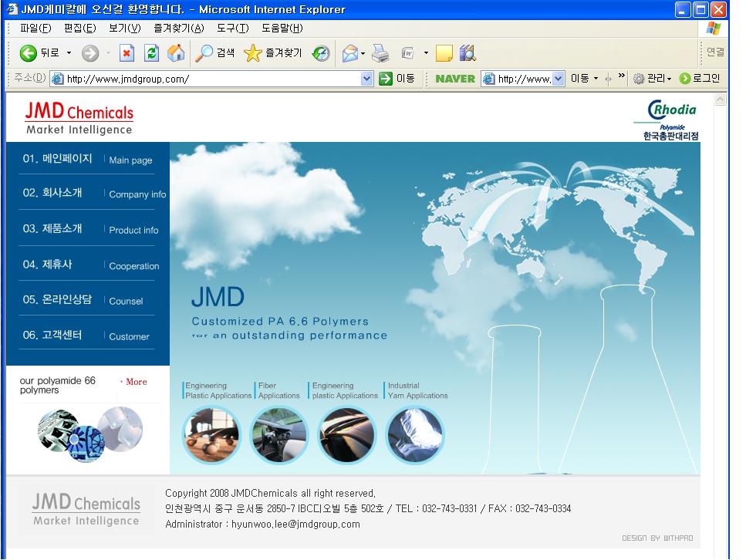
Task: Open the Engineering plastic Applications car thumbnail
Action: coord(347,435)
